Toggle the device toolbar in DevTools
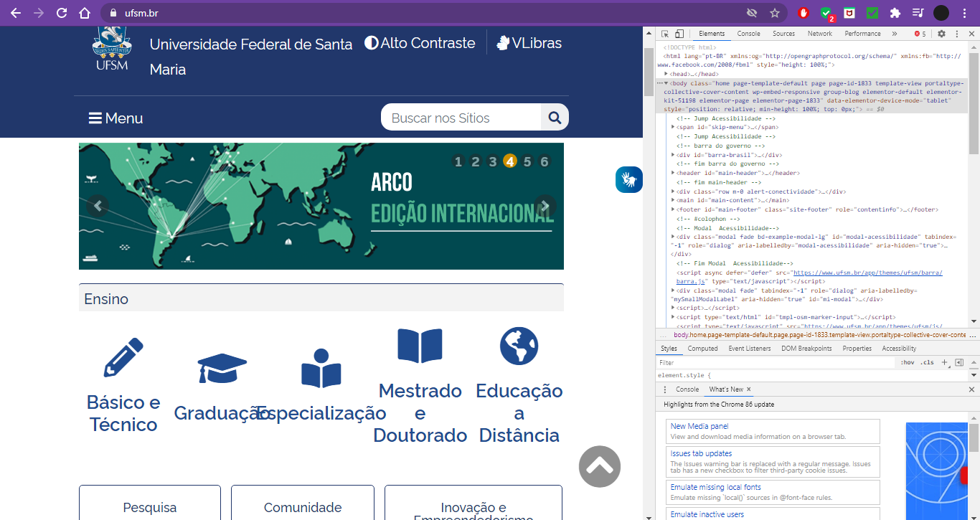This screenshot has height=520, width=980. click(x=679, y=34)
